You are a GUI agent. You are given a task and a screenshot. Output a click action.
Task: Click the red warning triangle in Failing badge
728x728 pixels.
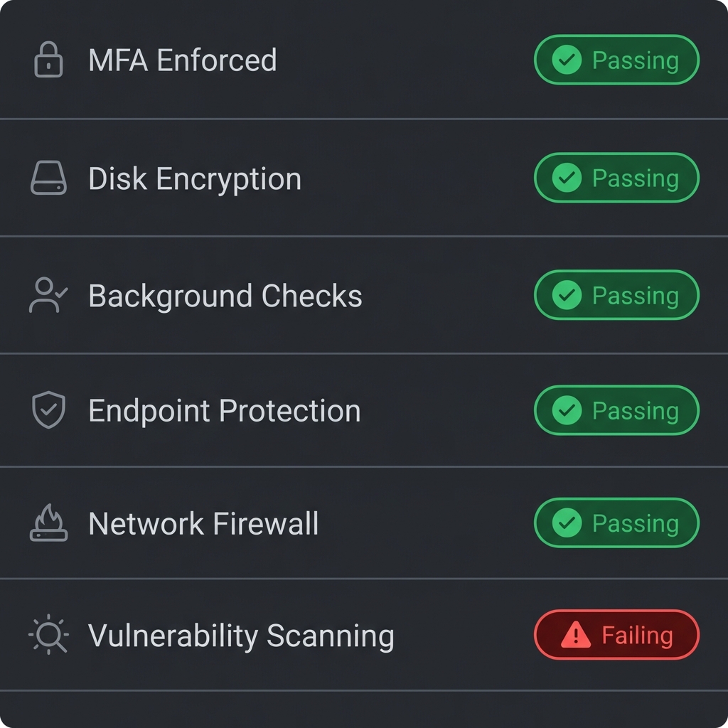pos(575,635)
